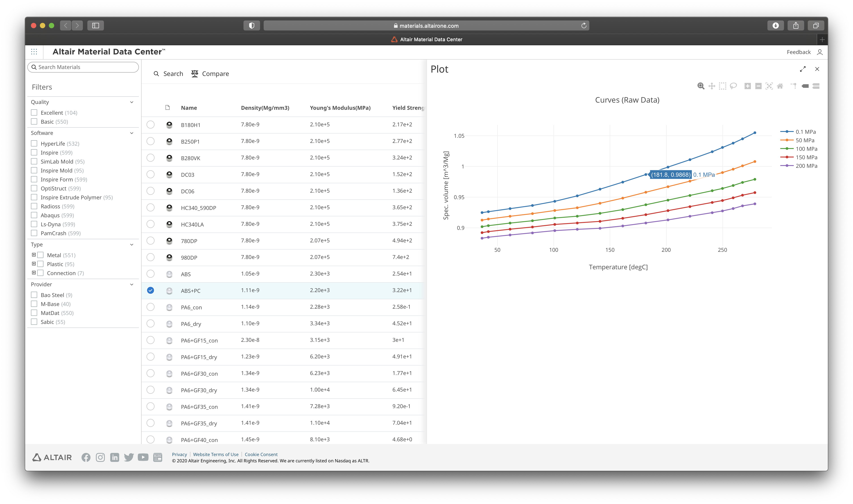Screen dimensions: 853x504
Task: Click the material sphere icon for B180H1
Action: tap(169, 125)
